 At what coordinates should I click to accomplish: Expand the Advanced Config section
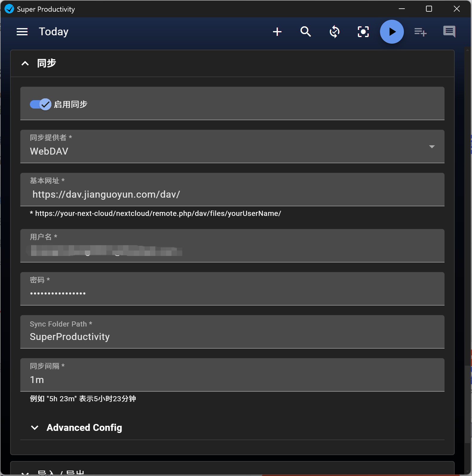pyautogui.click(x=84, y=428)
